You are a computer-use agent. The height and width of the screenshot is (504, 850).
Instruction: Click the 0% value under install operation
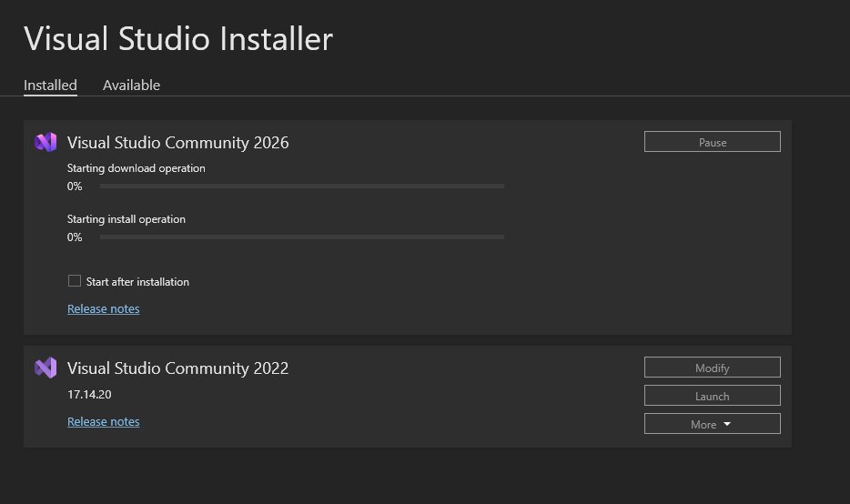point(75,237)
